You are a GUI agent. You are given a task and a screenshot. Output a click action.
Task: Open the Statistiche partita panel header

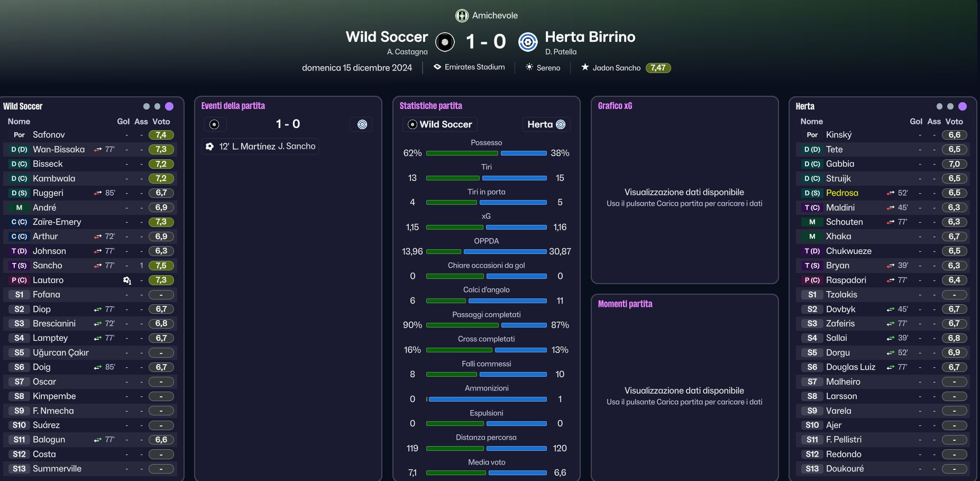(431, 106)
